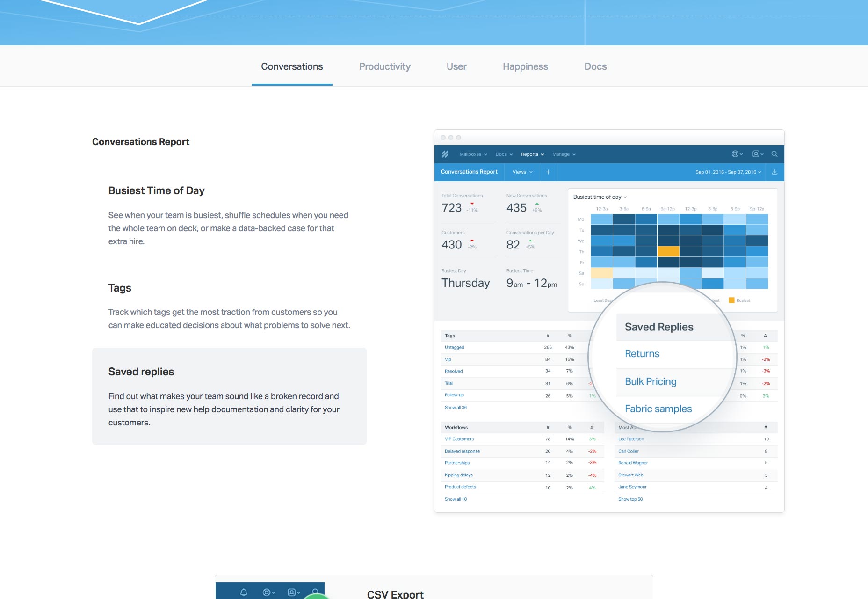Select the Saved replies feature card
868x599 pixels.
pyautogui.click(x=229, y=396)
